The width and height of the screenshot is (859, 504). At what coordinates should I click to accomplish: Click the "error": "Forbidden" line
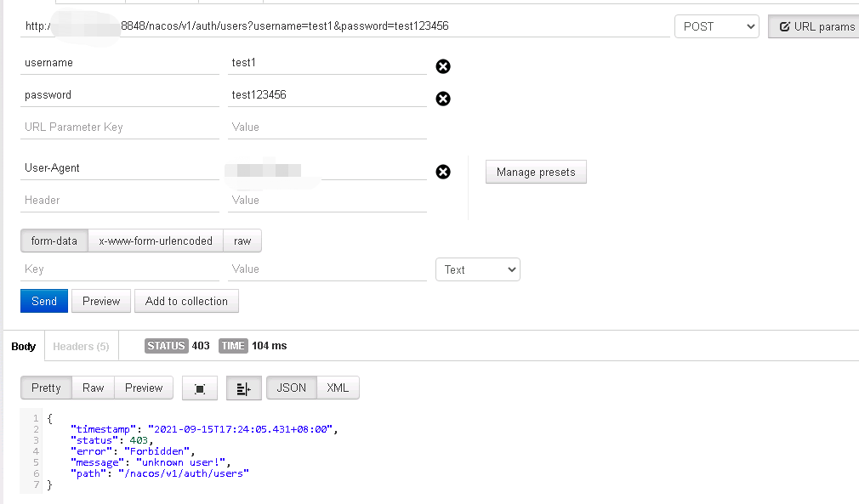click(133, 451)
